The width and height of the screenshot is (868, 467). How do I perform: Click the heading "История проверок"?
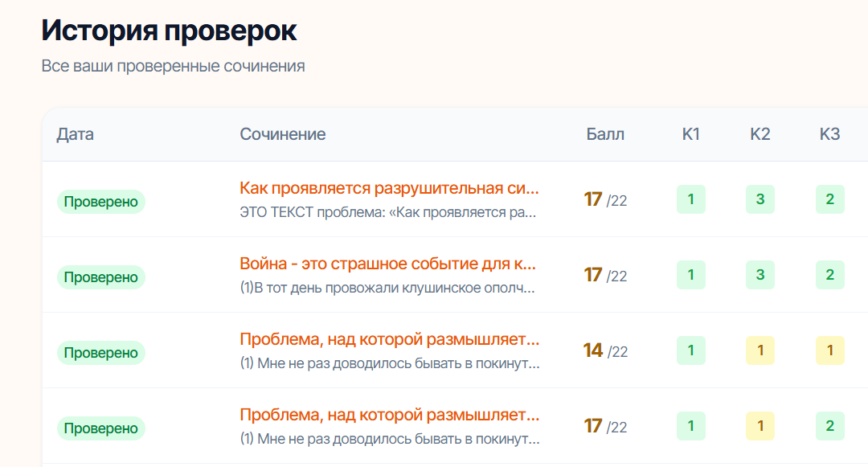click(169, 30)
